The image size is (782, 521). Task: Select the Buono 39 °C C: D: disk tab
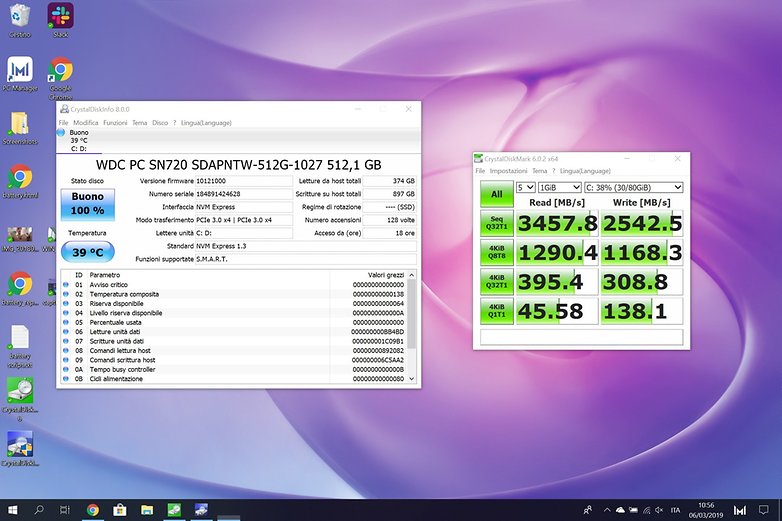[79, 141]
